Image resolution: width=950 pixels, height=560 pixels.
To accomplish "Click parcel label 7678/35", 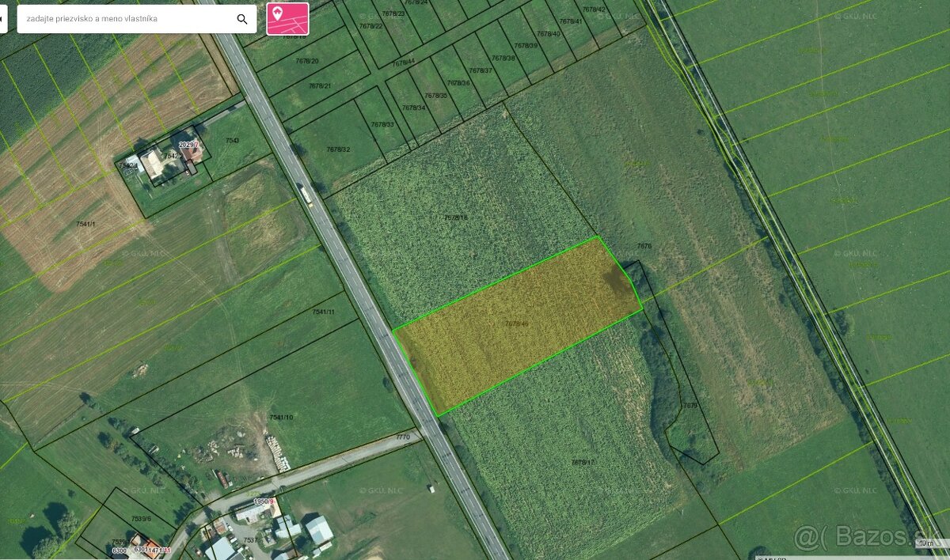I will point(436,96).
